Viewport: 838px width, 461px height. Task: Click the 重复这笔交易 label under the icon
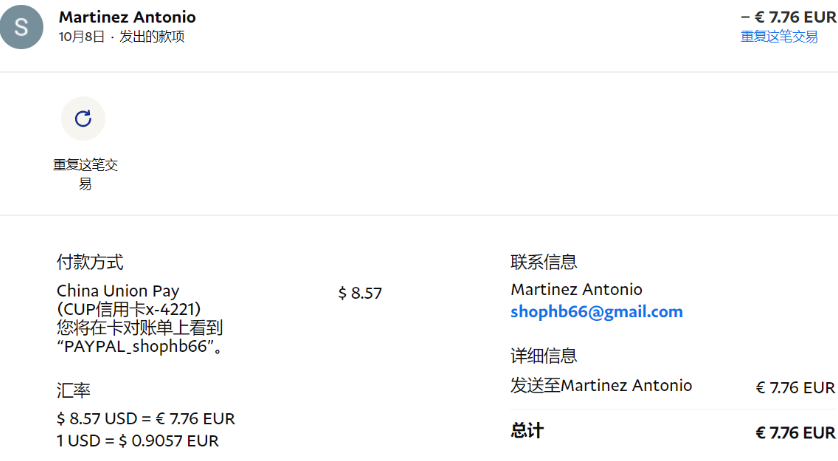coord(85,174)
